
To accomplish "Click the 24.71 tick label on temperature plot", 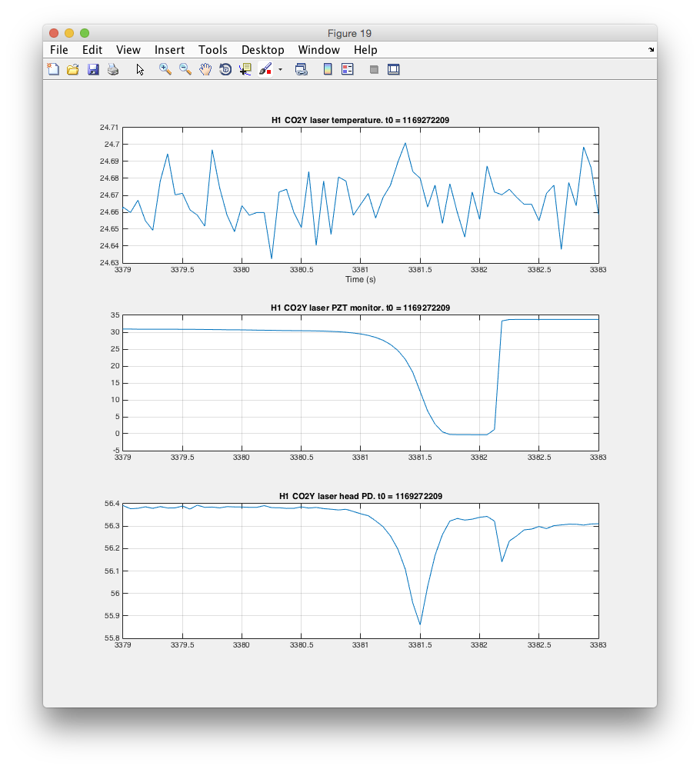I will click(x=109, y=128).
